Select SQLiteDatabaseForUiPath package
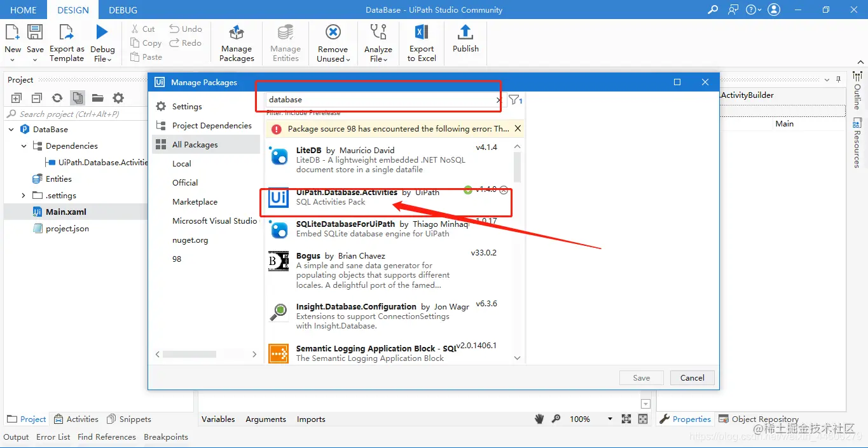868x448 pixels. [389, 229]
